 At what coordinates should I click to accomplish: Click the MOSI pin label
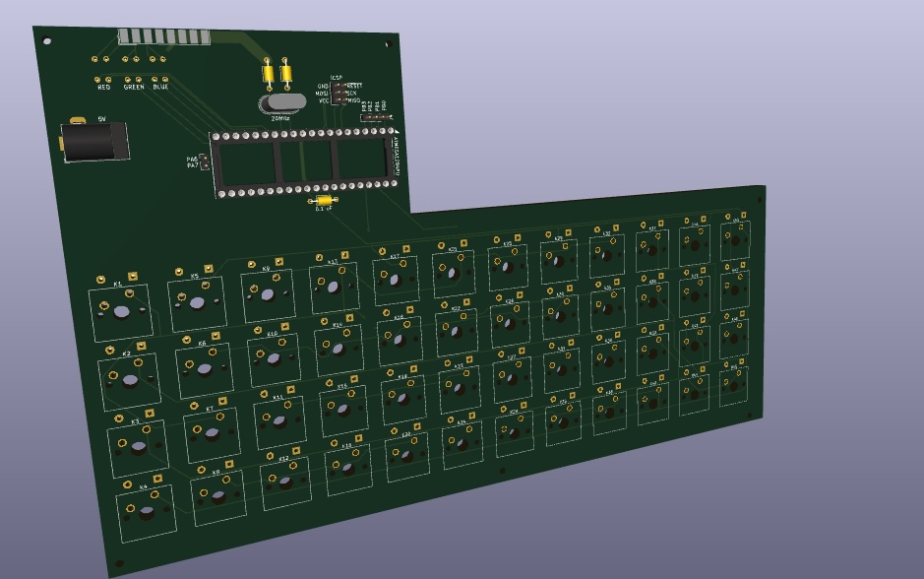(322, 94)
